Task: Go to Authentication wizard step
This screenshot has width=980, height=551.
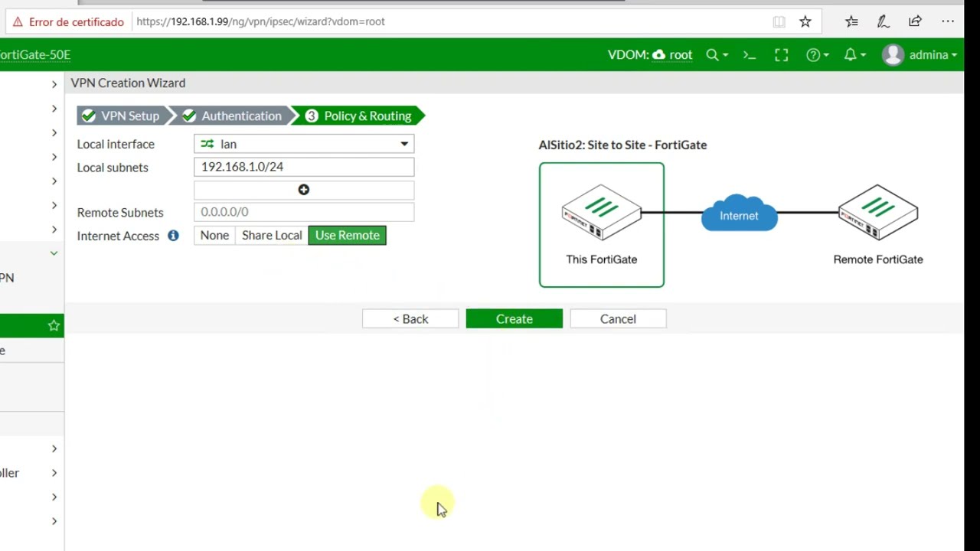Action: click(233, 116)
